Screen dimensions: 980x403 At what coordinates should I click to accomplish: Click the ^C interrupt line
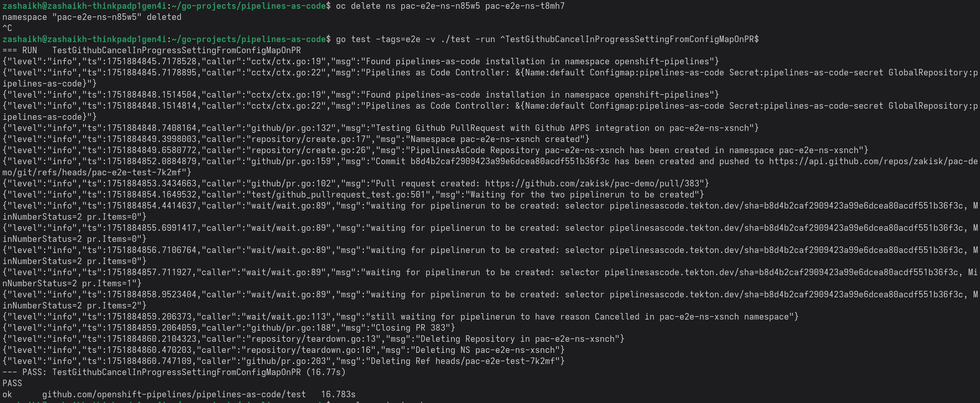coord(7,28)
